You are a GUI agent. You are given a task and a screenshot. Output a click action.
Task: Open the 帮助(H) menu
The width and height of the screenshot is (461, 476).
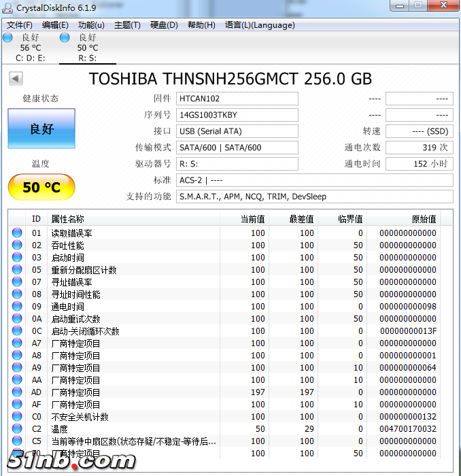pos(201,25)
